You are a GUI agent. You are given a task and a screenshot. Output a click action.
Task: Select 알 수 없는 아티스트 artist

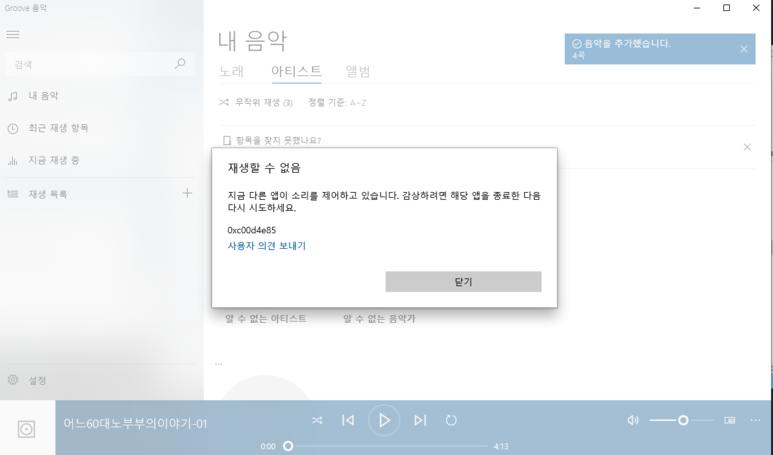click(x=266, y=318)
